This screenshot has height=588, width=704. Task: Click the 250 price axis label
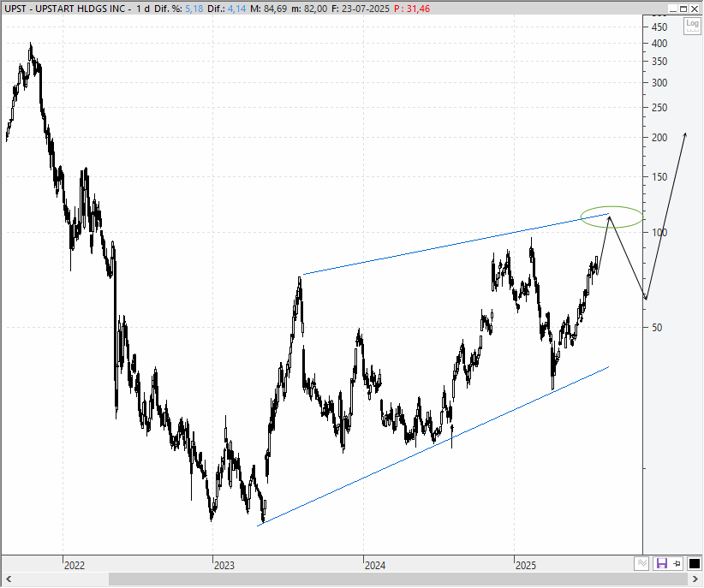click(x=659, y=108)
